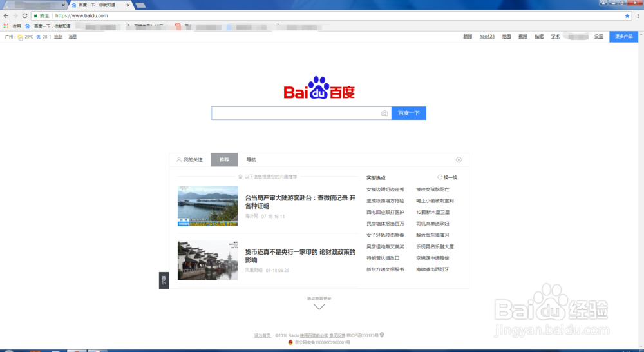
Task: Open headline 货币还真不是央行一家印的
Action: click(300, 256)
